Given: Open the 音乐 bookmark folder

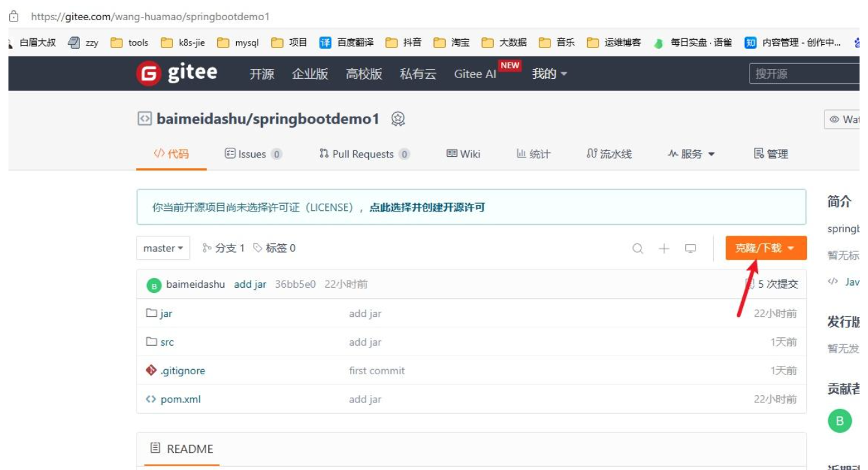Looking at the screenshot, I should tap(557, 42).
